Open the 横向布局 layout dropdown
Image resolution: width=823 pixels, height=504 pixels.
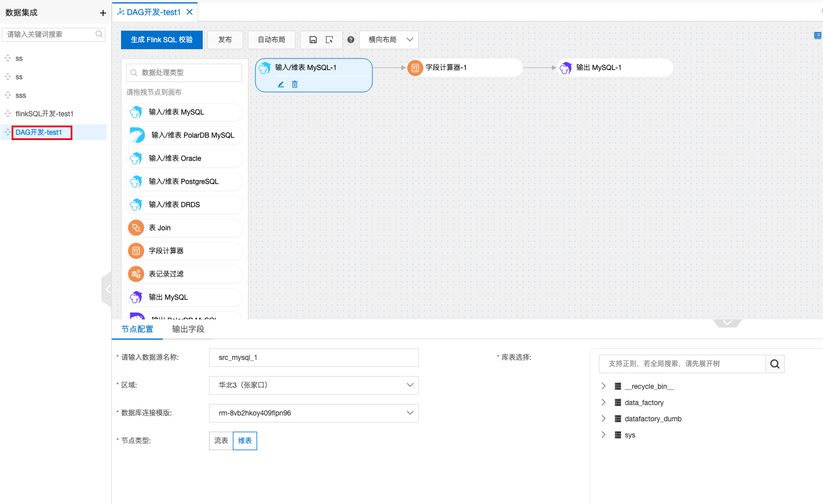tap(389, 40)
